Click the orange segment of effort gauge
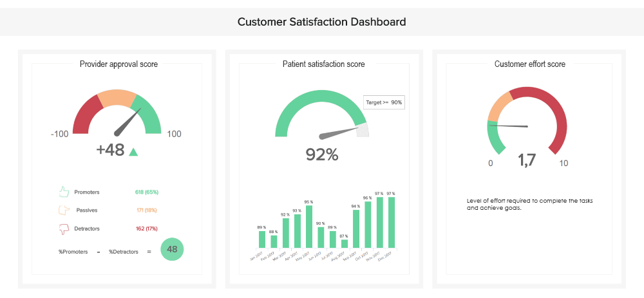The image size is (644, 298). click(498, 106)
